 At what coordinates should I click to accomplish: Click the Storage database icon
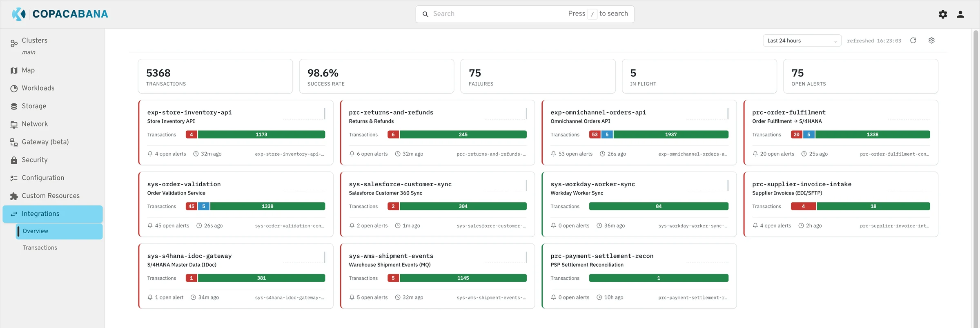[14, 106]
